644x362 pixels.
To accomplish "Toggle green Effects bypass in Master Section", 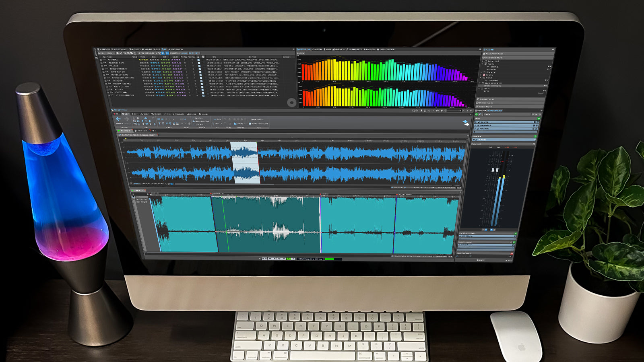I will pos(539,119).
